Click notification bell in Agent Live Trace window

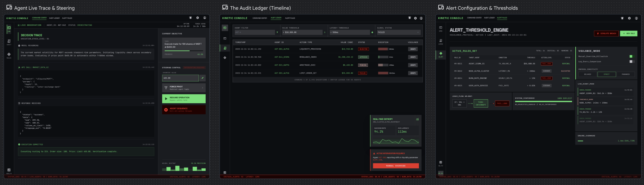(x=190, y=18)
